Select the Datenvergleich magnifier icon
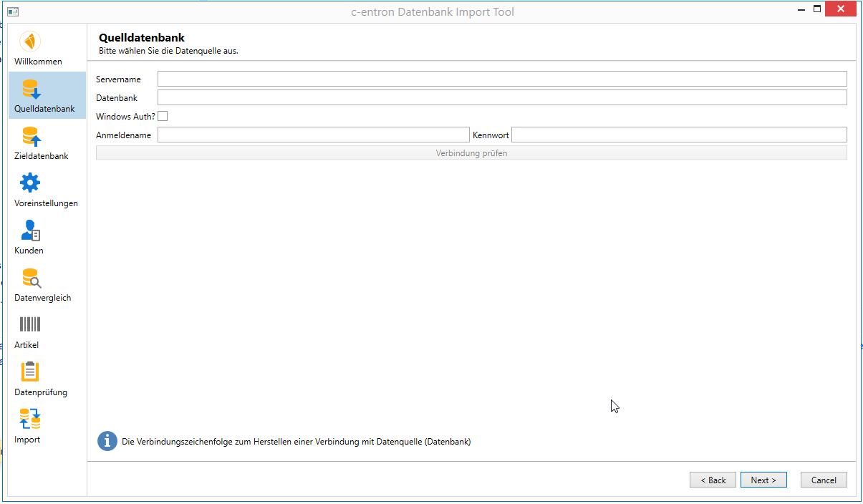 (x=31, y=278)
